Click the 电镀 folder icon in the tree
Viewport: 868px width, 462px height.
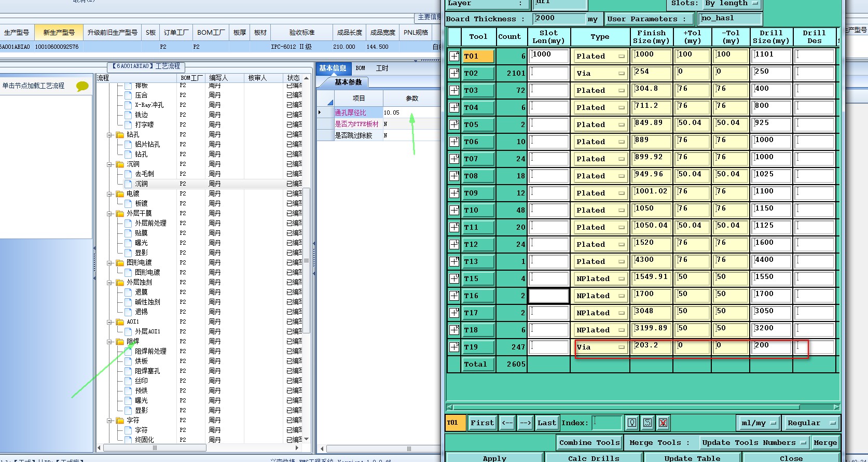120,194
